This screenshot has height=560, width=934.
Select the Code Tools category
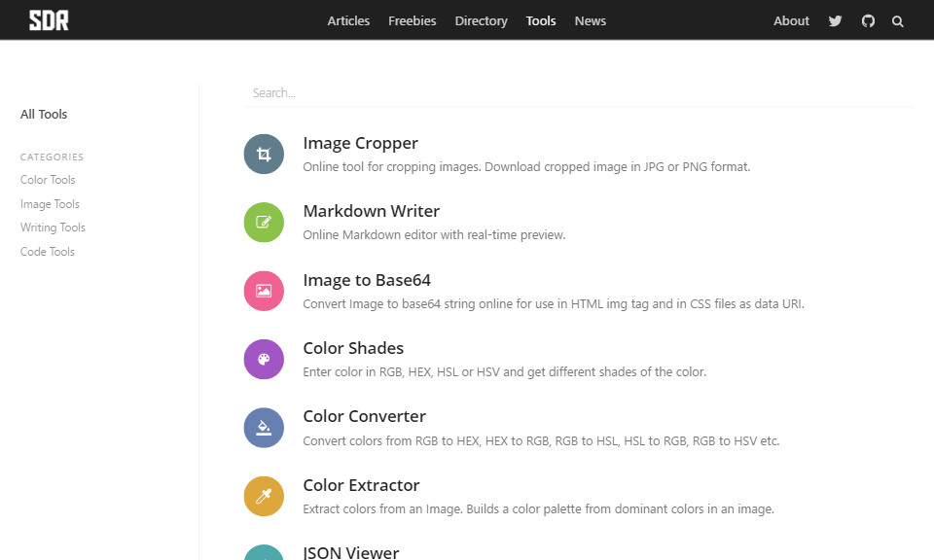48,252
